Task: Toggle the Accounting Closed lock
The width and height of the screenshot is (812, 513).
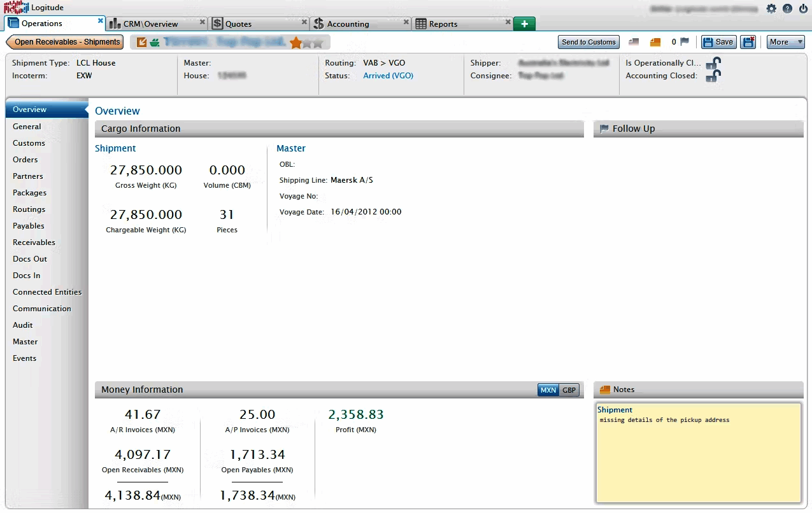Action: pyautogui.click(x=713, y=76)
